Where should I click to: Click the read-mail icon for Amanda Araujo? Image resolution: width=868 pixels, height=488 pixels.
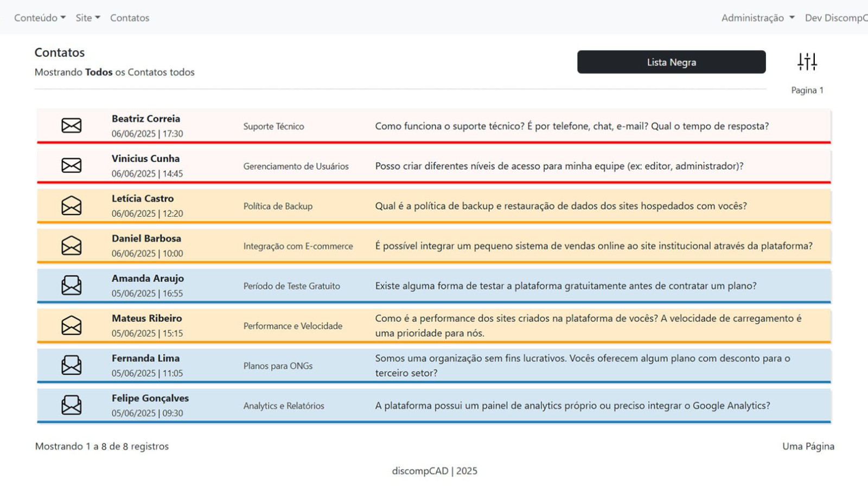click(x=71, y=285)
